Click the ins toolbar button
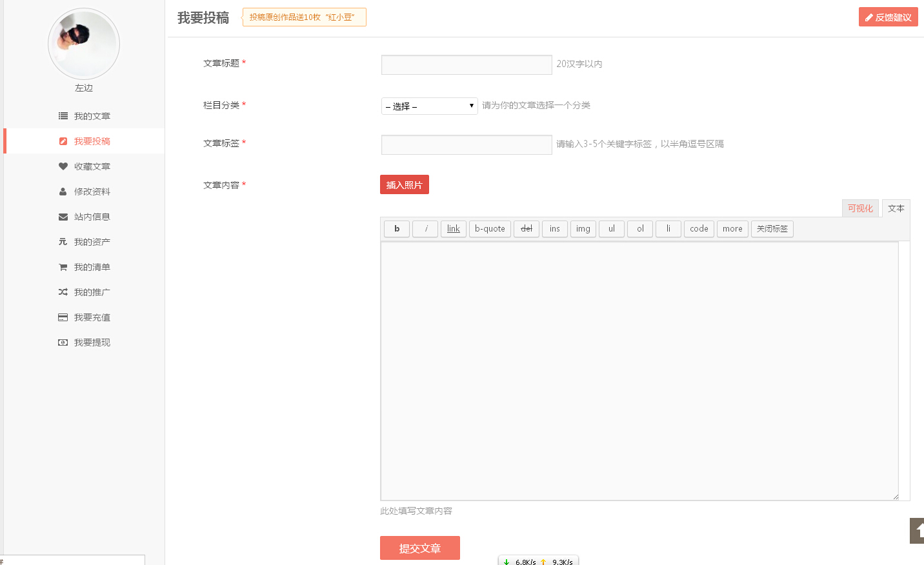This screenshot has width=924, height=565. (555, 229)
